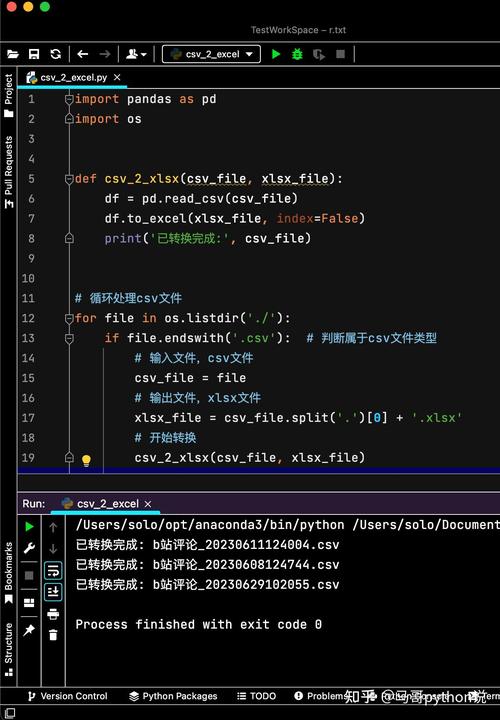500x720 pixels.
Task: Click line number 17 in the gutter
Action: 28,418
